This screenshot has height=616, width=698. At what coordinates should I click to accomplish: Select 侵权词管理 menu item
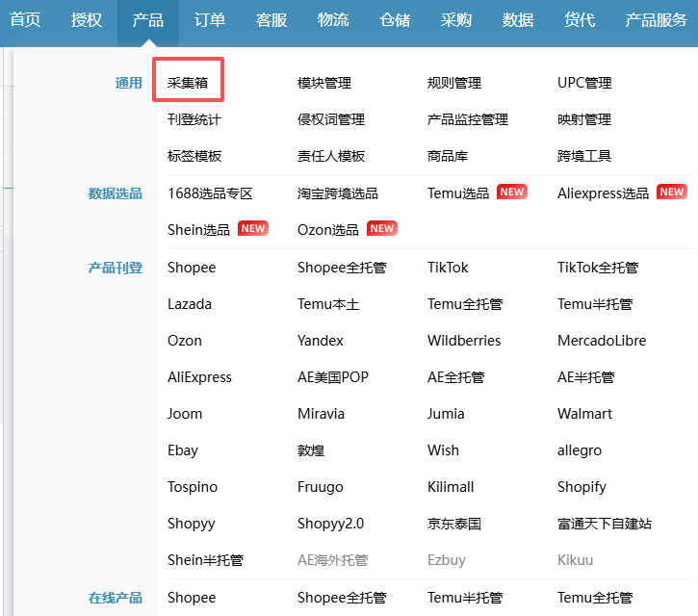[331, 119]
